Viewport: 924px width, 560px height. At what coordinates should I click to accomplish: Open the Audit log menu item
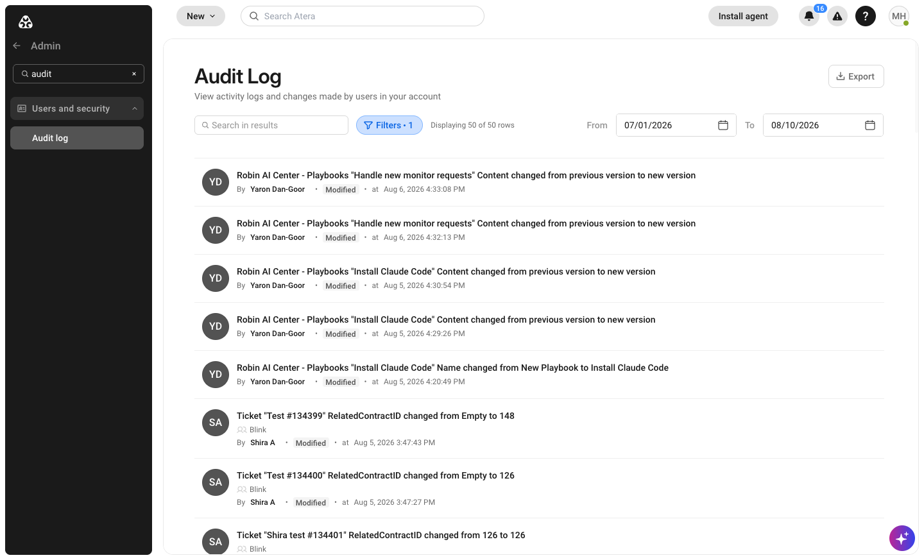click(77, 138)
